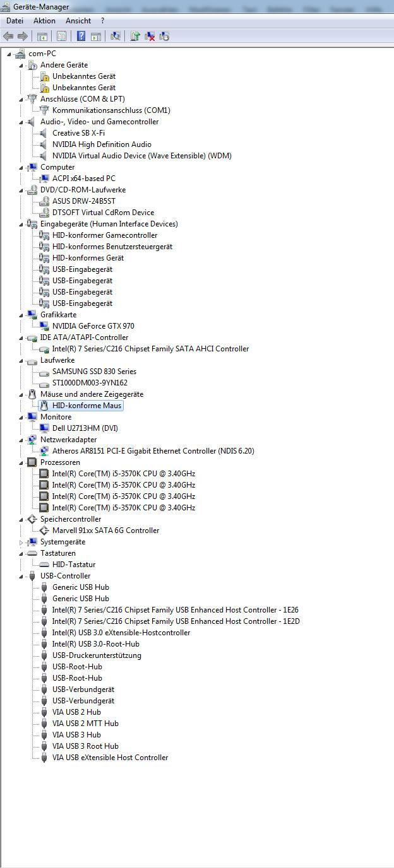Collapse the USB-Controller branch

click(x=21, y=577)
